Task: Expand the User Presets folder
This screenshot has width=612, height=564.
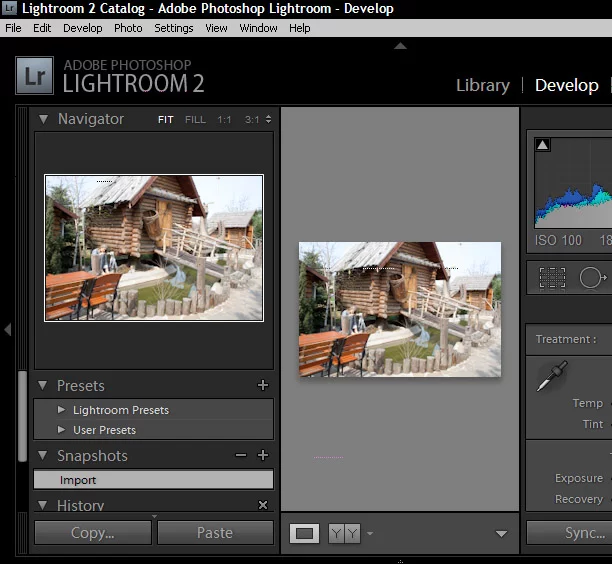Action: [x=62, y=430]
